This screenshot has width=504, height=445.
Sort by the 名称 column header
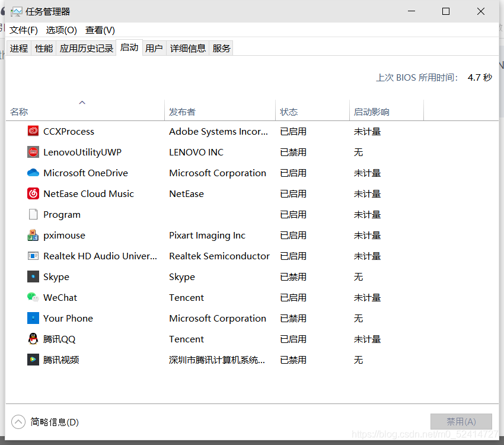click(85, 110)
